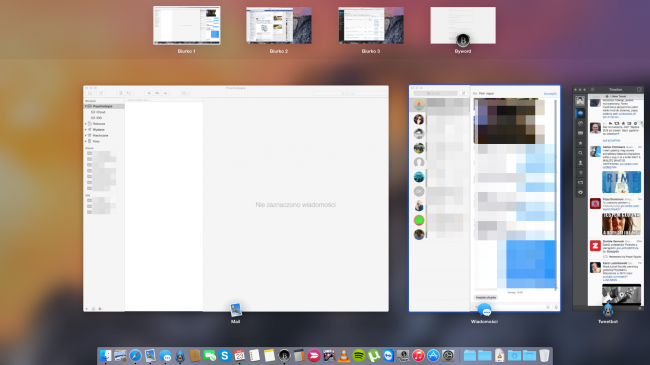Image resolution: width=650 pixels, height=365 pixels.
Task: Launch Byword B icon in the Dock
Action: [284, 355]
